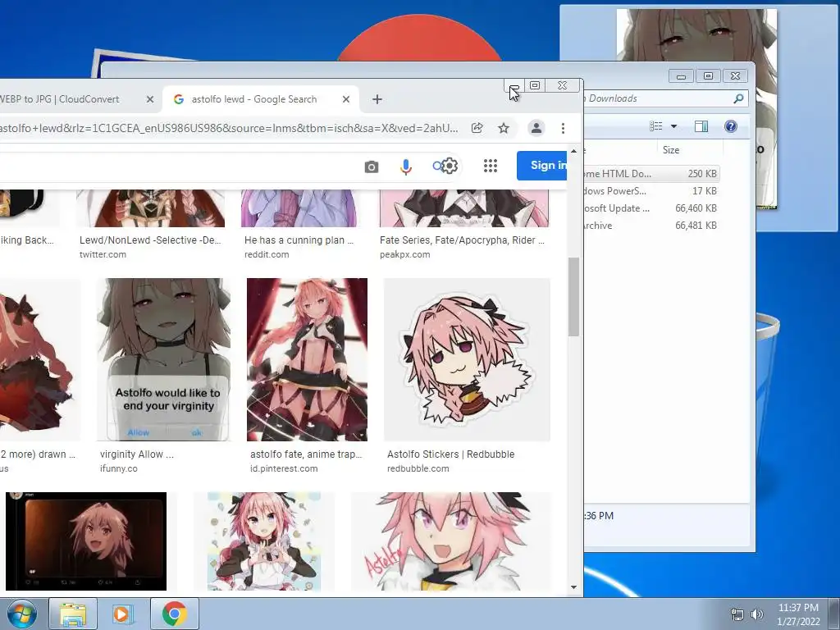Open the dark tweet screenshot thumbnail
Viewport: 840px width, 630px height.
85,541
